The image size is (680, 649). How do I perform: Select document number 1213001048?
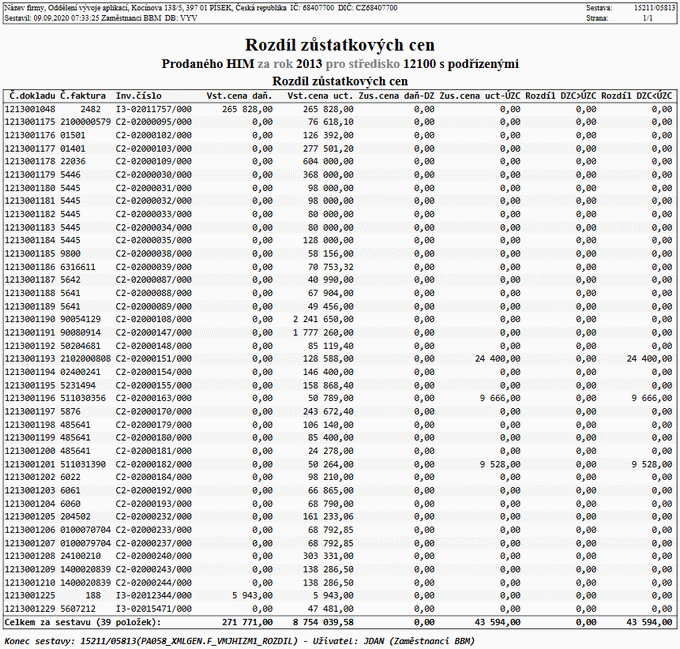30,109
